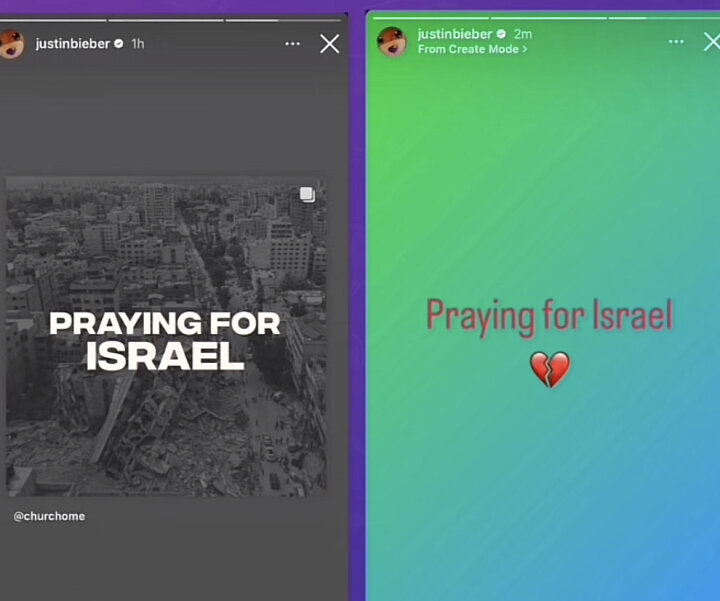This screenshot has height=601, width=720.
Task: Click the verified badge beside the right justinbieber name
Action: (501, 34)
